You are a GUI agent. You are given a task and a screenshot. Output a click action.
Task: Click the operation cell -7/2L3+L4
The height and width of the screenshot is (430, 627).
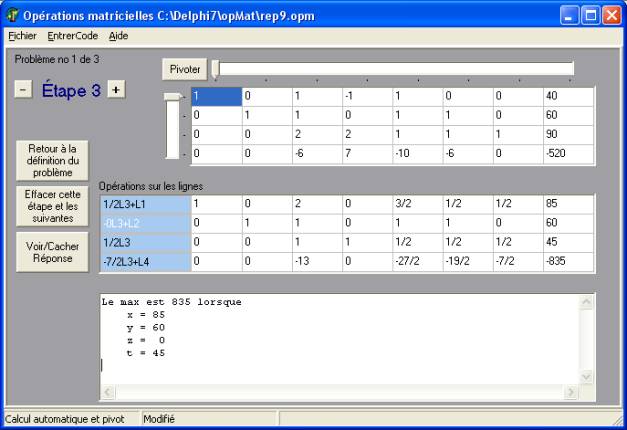click(x=146, y=262)
